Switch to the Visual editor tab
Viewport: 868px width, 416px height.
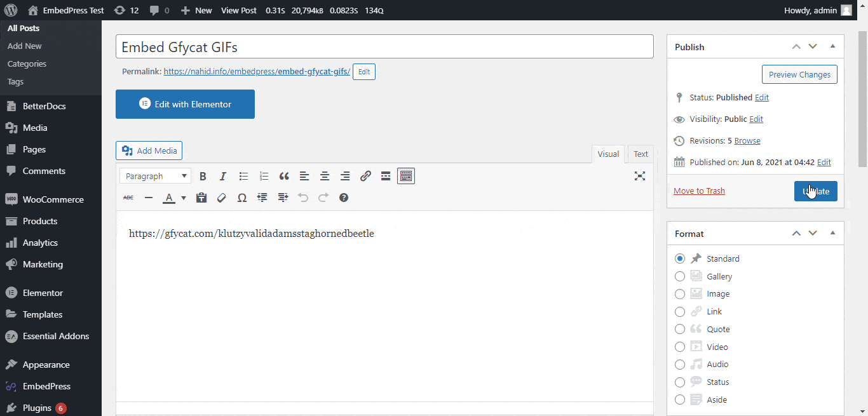click(x=608, y=154)
